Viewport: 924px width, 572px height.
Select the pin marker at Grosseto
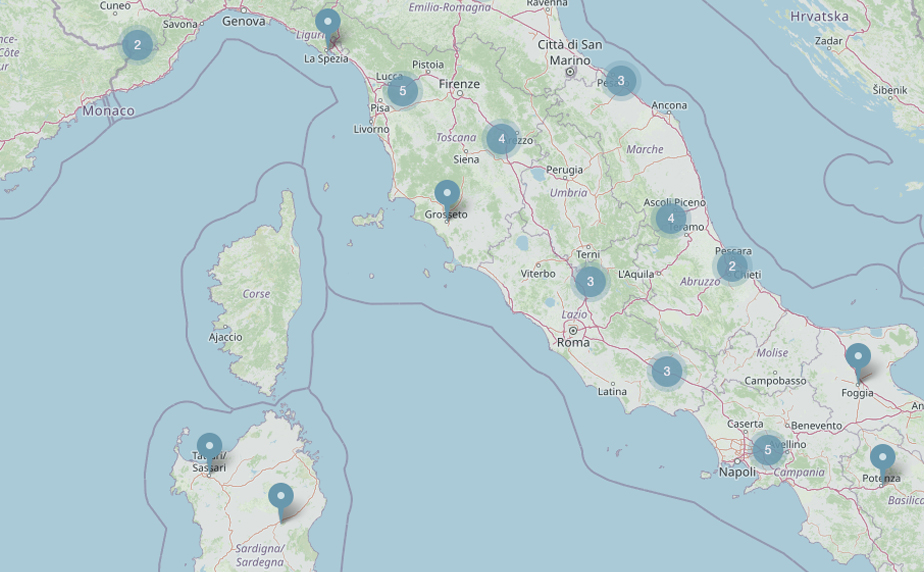[447, 194]
